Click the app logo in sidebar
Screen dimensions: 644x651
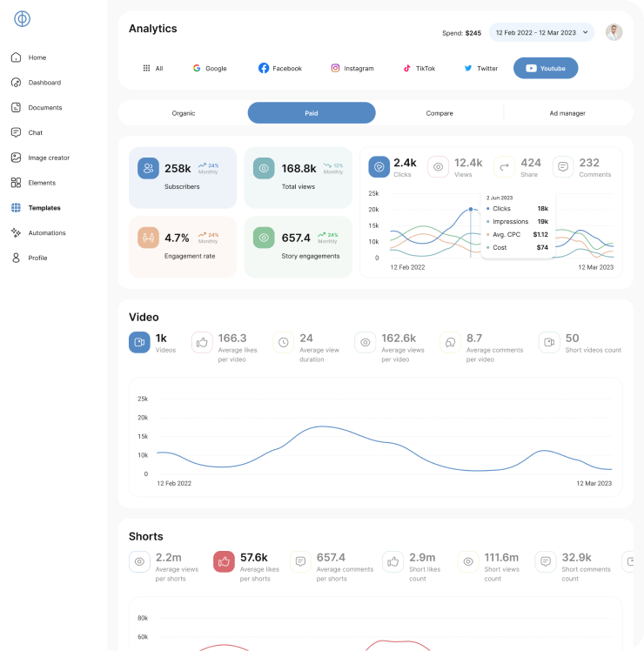click(x=22, y=18)
